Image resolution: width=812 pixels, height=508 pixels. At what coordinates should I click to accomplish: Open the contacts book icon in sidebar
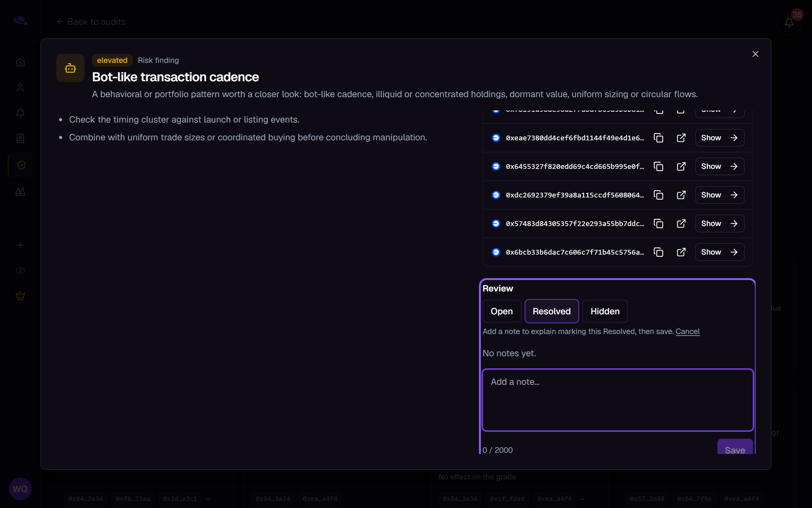pyautogui.click(x=20, y=138)
